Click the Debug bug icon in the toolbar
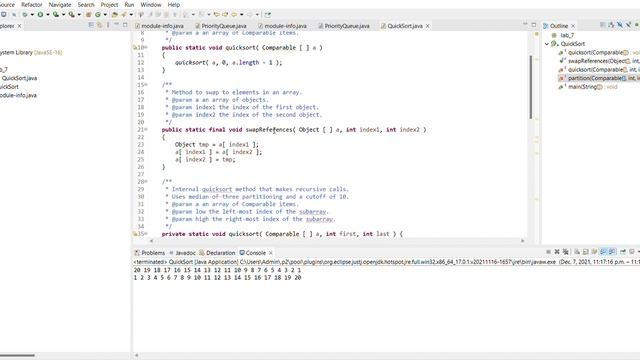 25,14
